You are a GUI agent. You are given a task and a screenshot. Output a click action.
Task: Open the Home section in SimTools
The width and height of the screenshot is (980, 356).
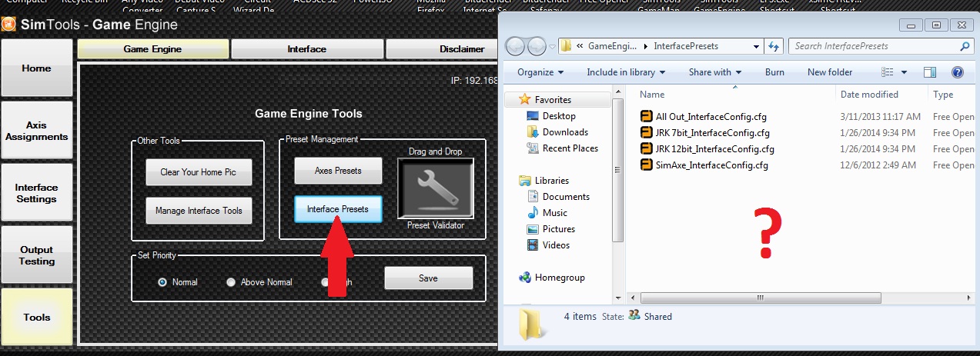coord(36,68)
